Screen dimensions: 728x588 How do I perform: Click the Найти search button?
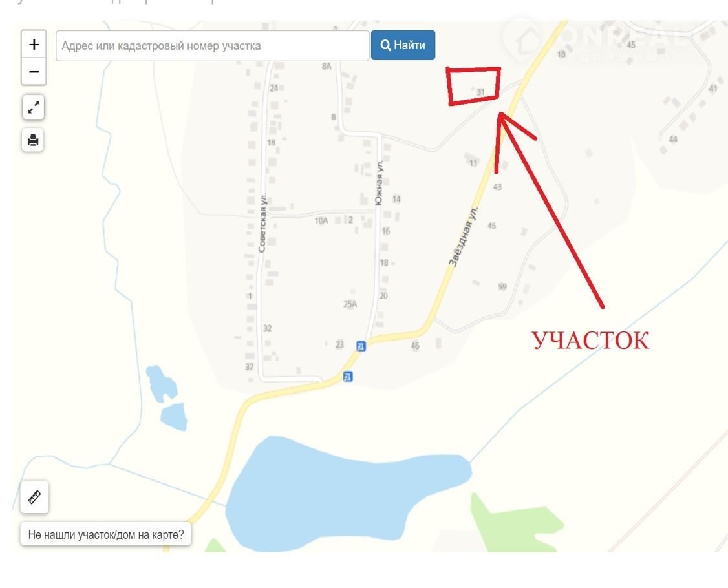pos(403,45)
